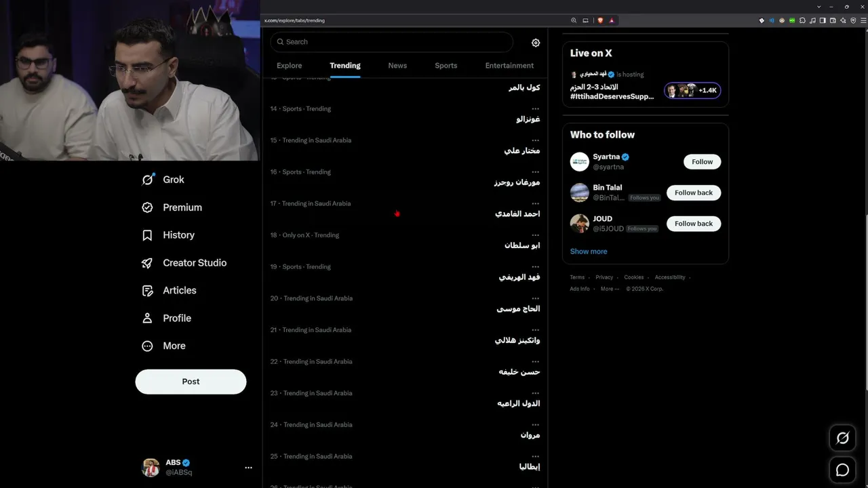The image size is (868, 488).
Task: Open the trend فهد الهريفي
Action: [x=519, y=277]
